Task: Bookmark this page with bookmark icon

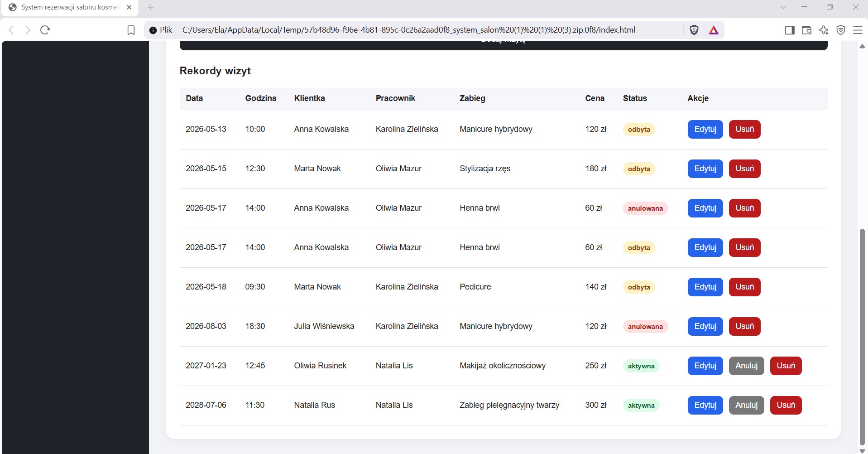Action: click(131, 30)
